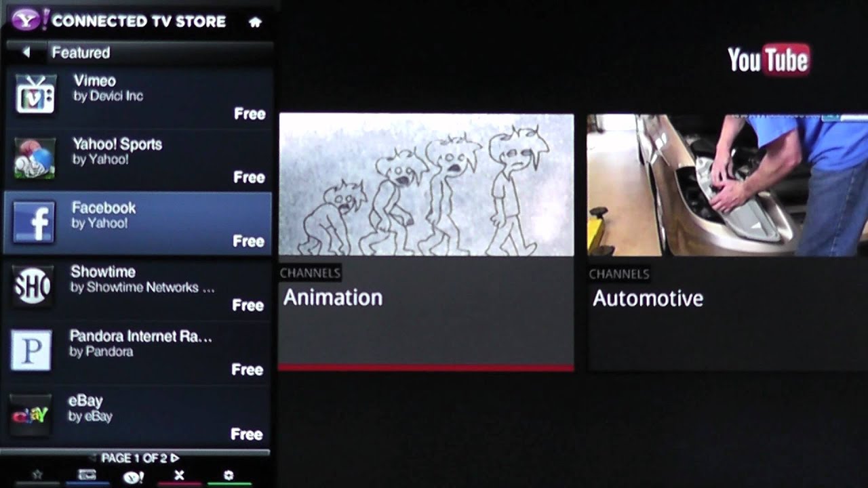Click 'by Showtime Networks' publisher text
The image size is (868, 488).
[142, 288]
